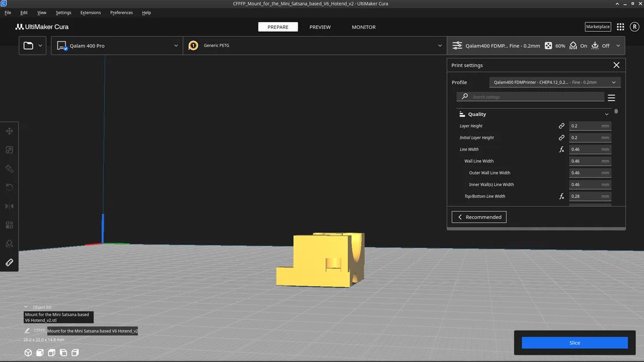Click the fx formula icon beside Line Width
Viewport: 644px width, 362px height.
[x=562, y=149]
